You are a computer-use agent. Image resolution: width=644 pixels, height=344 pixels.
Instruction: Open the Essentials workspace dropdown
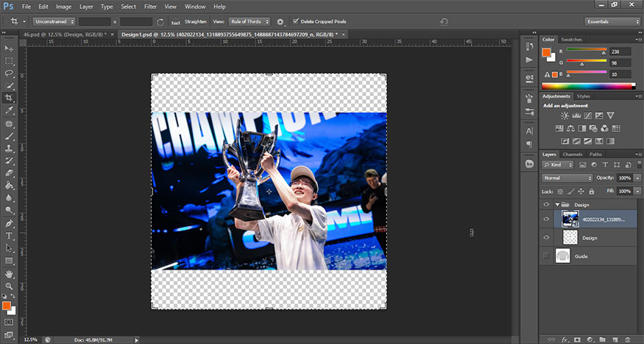pos(612,21)
